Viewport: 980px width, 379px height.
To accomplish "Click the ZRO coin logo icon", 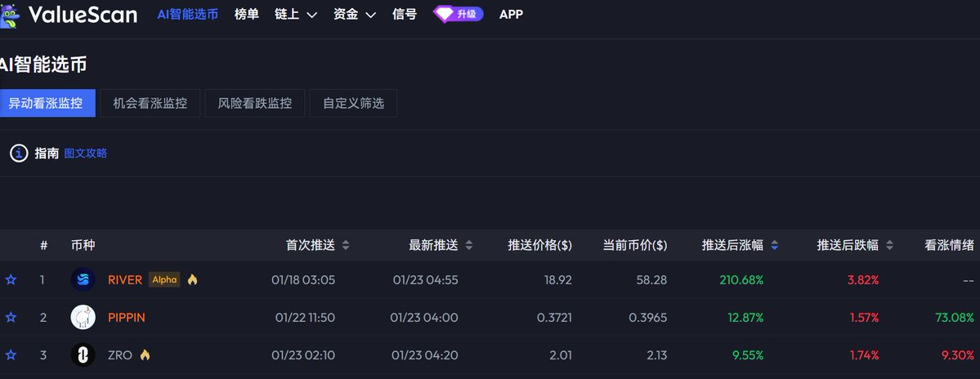I will (x=83, y=354).
